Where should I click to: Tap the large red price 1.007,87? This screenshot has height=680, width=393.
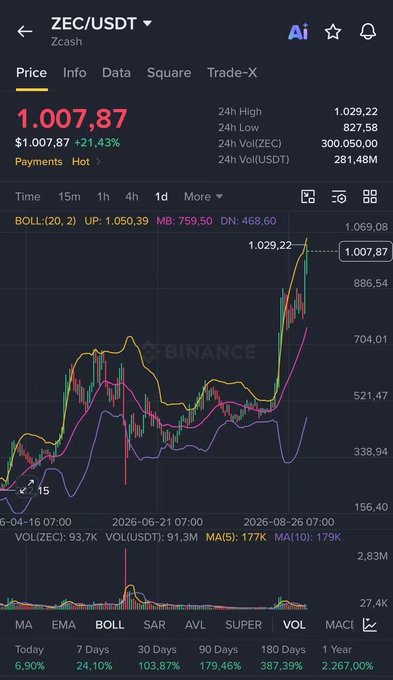pyautogui.click(x=72, y=118)
